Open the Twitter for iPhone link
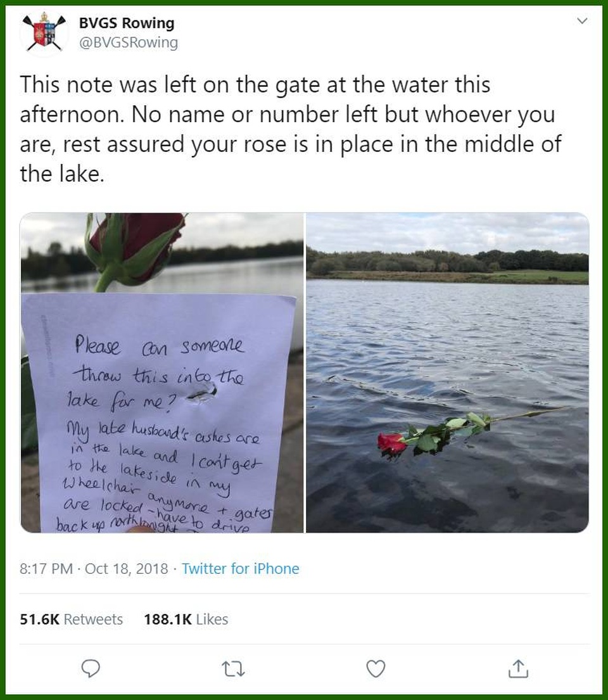 tap(240, 568)
